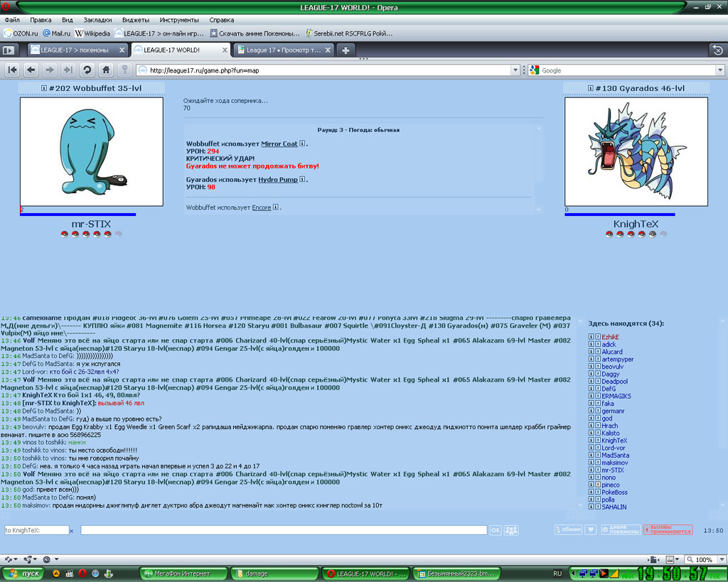
Task: Click the heart icon button
Action: point(591,529)
